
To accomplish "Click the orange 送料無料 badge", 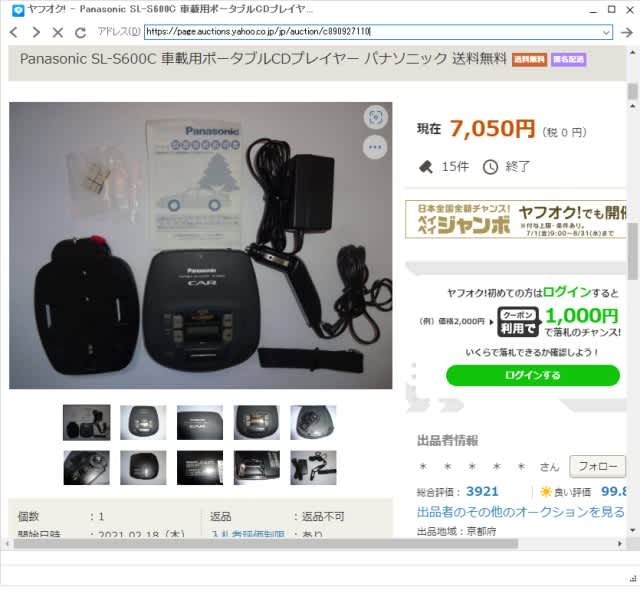I will click(x=529, y=60).
